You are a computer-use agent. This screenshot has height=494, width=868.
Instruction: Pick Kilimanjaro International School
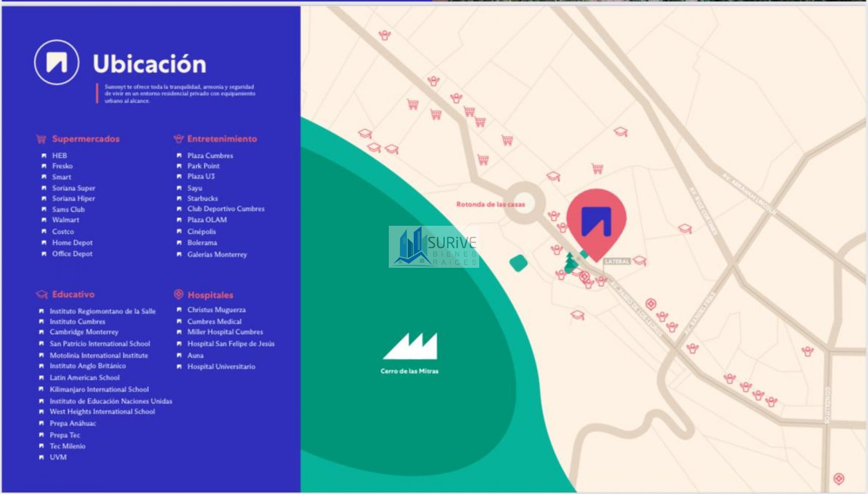point(99,389)
